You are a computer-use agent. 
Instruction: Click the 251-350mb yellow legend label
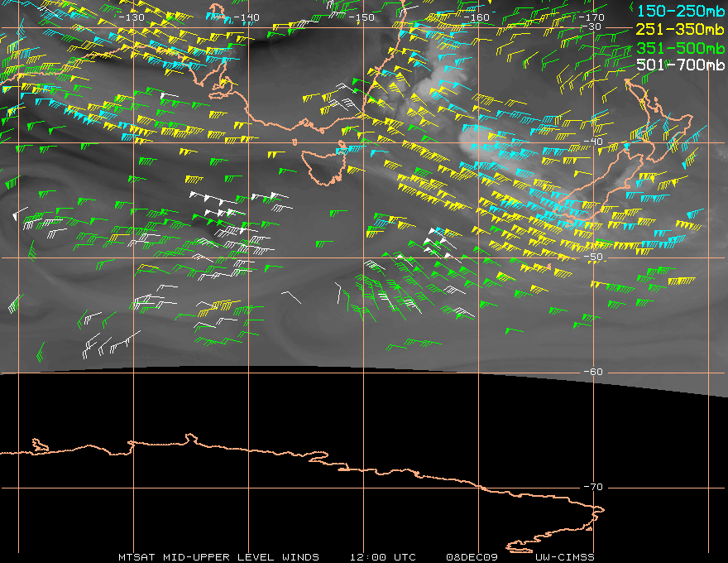[680, 29]
